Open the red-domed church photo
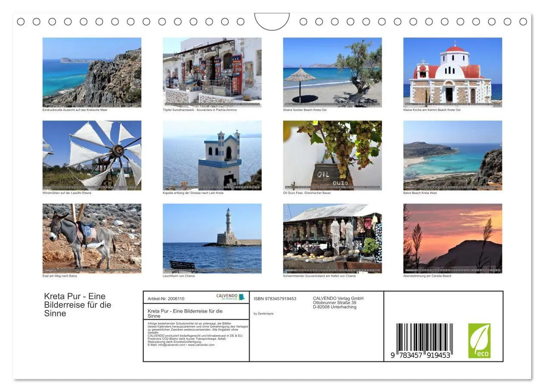 tap(452, 72)
